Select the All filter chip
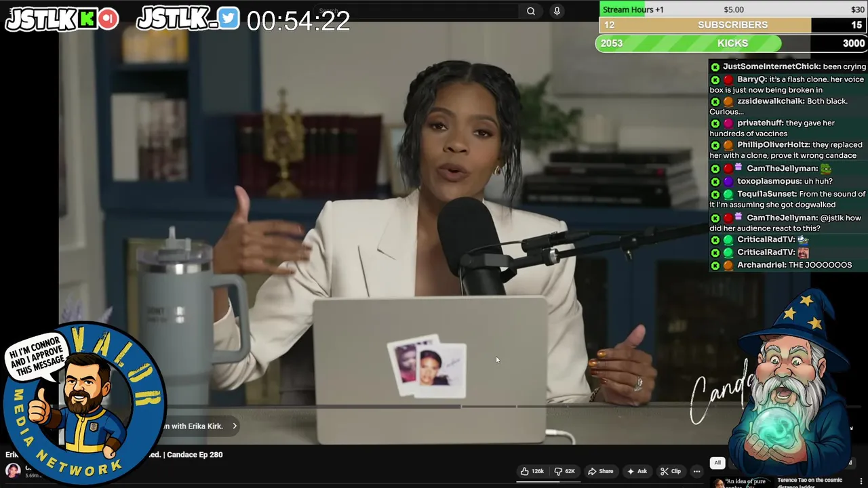The width and height of the screenshot is (868, 488). (x=717, y=463)
